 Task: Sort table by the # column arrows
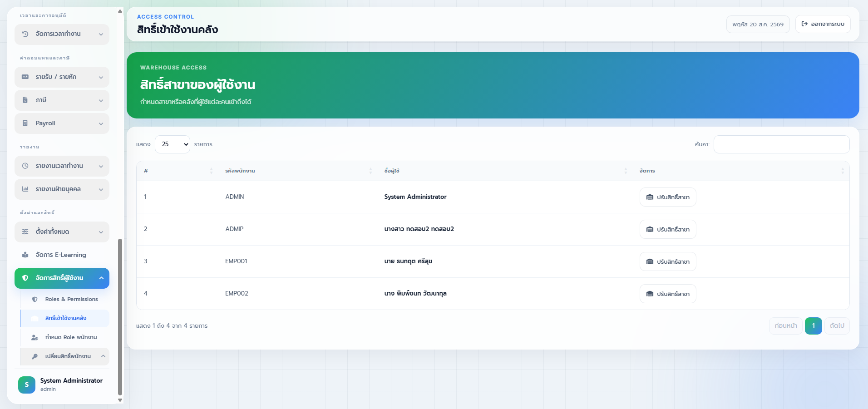[x=211, y=171]
